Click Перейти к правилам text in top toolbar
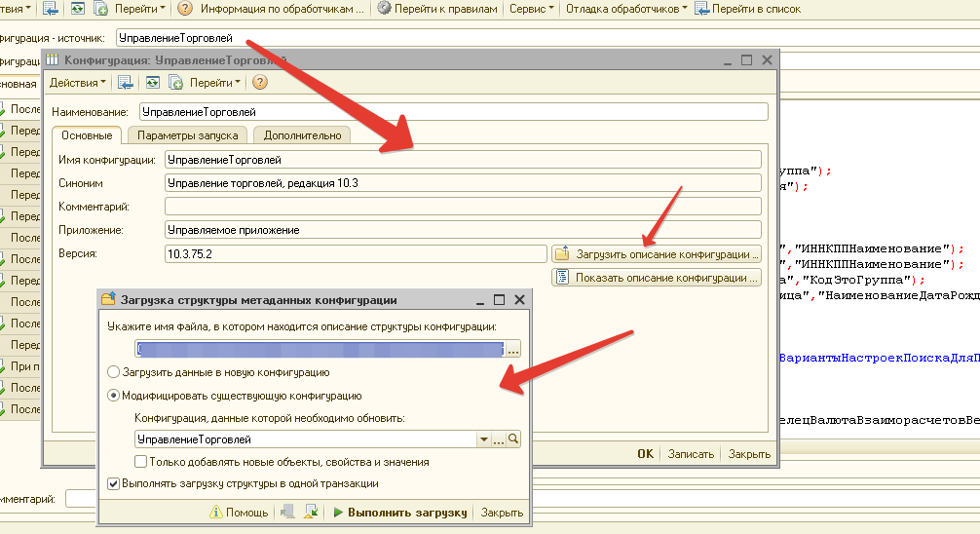Screen dimensions: 980x534 (x=446, y=9)
